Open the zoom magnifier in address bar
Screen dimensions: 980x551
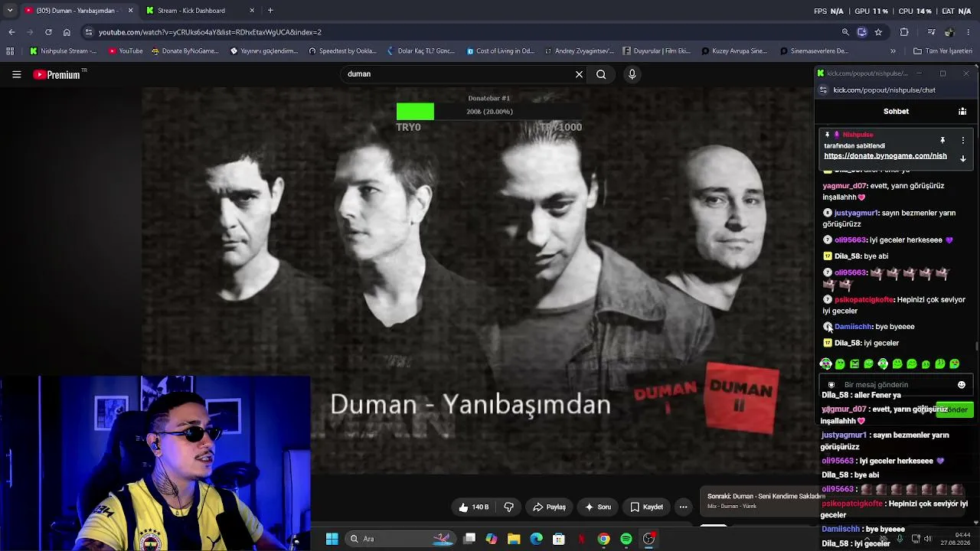coord(845,32)
